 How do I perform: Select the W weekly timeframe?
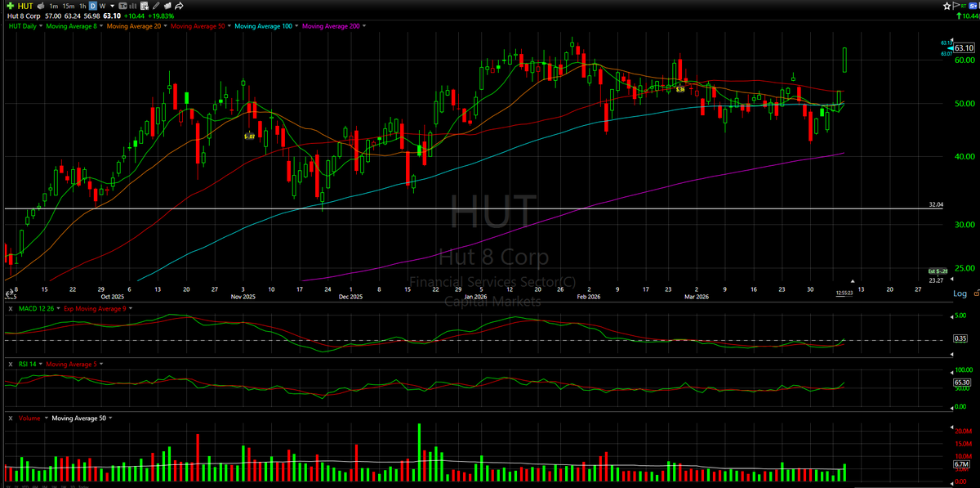point(102,6)
